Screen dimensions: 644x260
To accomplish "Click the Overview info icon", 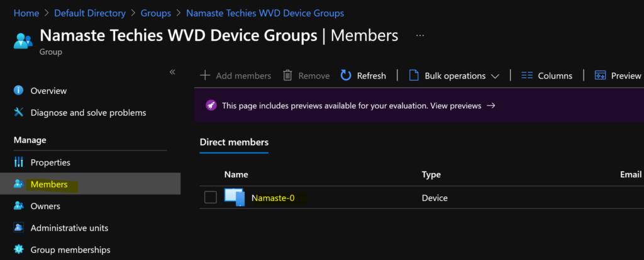I will (18, 91).
